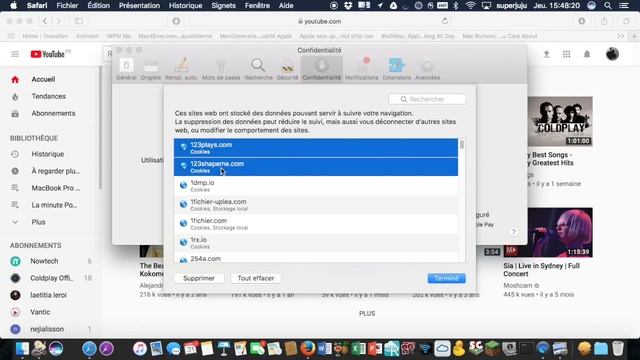
Task: Open the Extensions preferences icon
Action: click(x=396, y=69)
